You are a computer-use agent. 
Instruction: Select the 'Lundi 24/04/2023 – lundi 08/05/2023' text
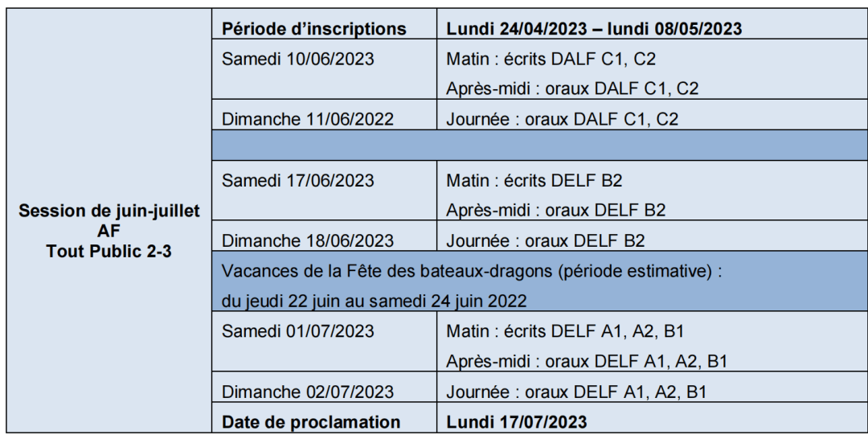594,29
